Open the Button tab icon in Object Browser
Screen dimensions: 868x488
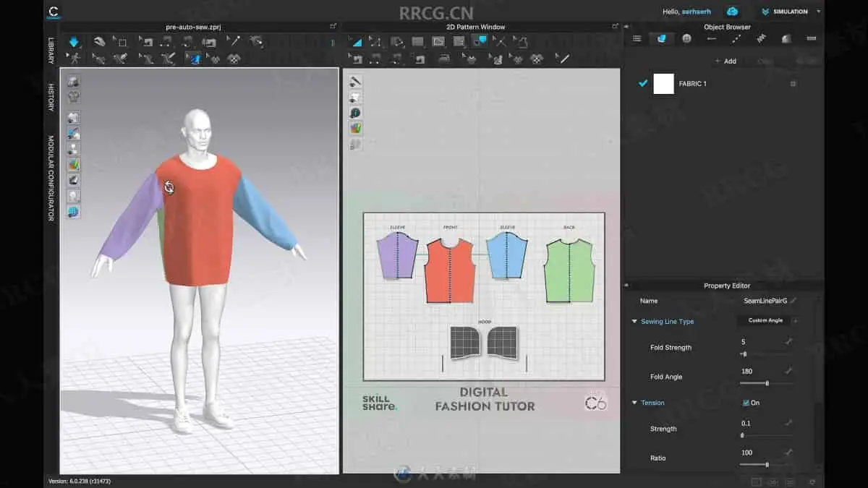click(x=686, y=38)
